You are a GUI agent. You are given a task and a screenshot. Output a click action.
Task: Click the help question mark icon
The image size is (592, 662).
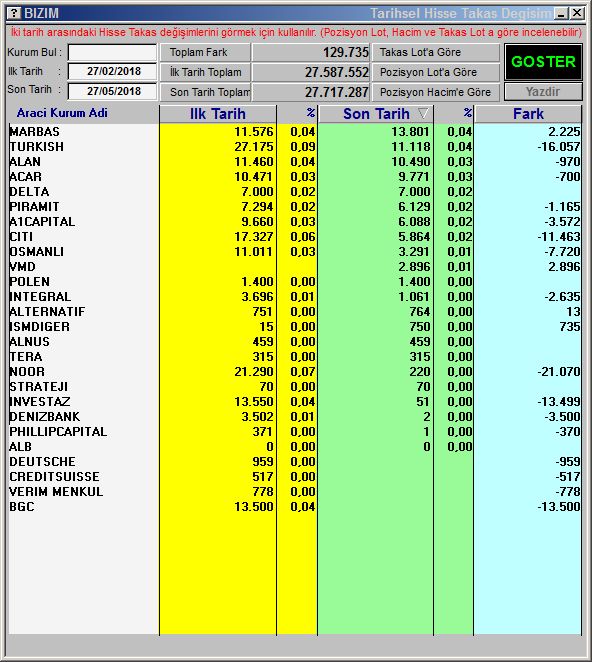tap(14, 13)
